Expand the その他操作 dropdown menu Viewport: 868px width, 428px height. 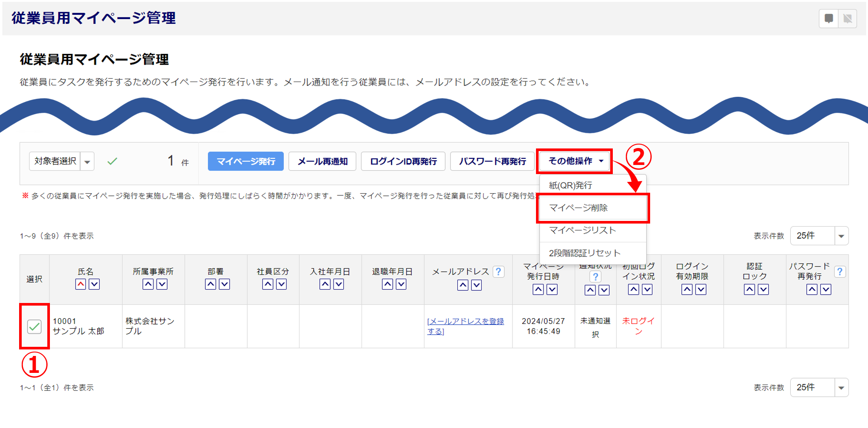coord(575,161)
